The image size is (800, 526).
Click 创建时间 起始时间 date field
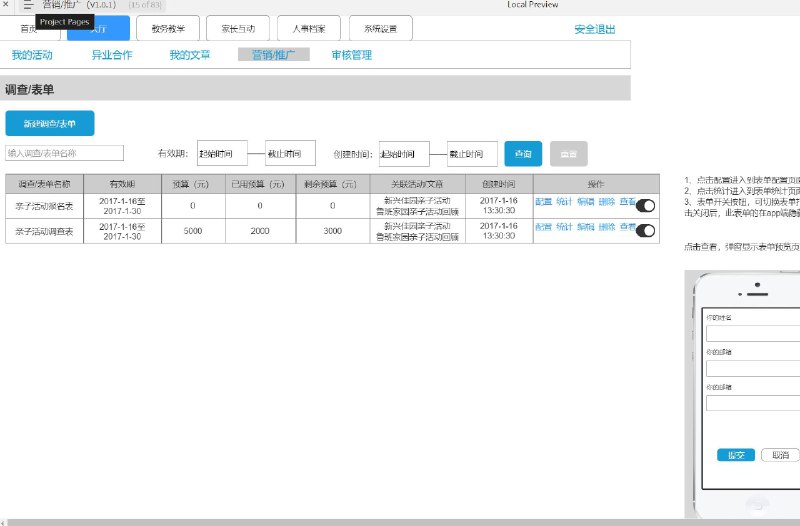tap(404, 154)
